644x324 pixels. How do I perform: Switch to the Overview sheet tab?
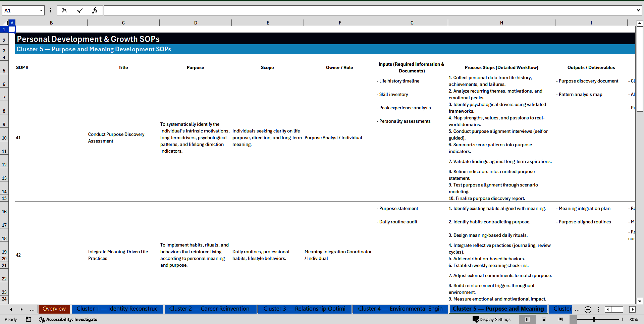[54, 309]
